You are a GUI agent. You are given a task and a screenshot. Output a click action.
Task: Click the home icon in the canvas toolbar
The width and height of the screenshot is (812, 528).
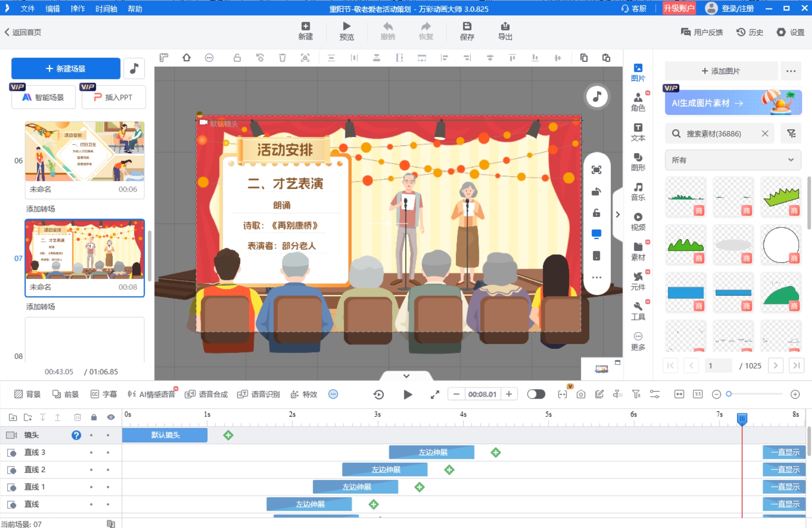point(186,58)
